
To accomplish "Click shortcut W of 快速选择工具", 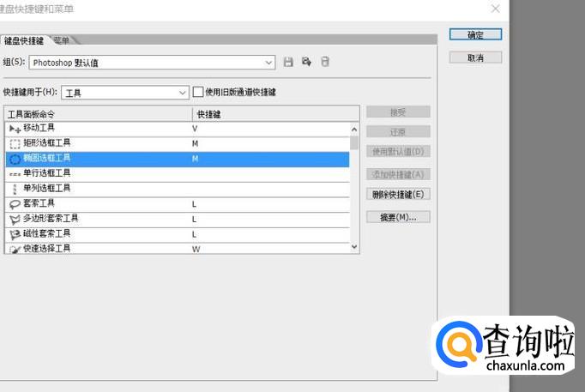I will (196, 249).
